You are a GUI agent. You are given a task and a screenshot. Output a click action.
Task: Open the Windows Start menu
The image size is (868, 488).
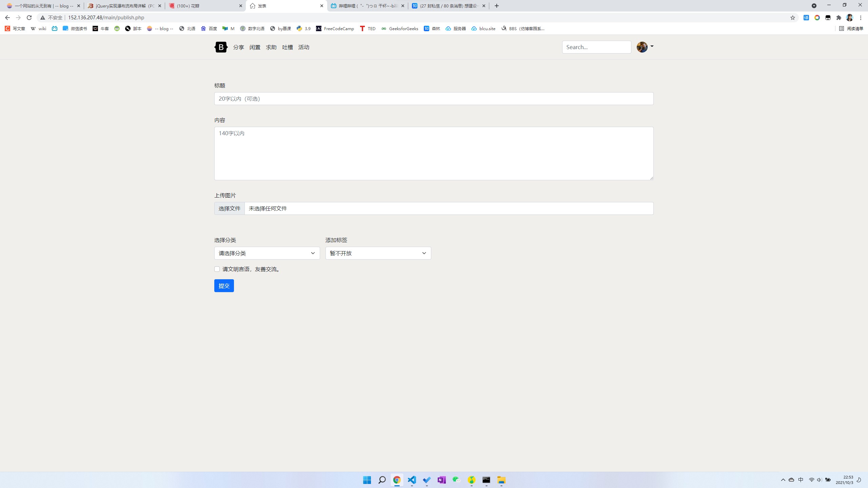(x=367, y=480)
